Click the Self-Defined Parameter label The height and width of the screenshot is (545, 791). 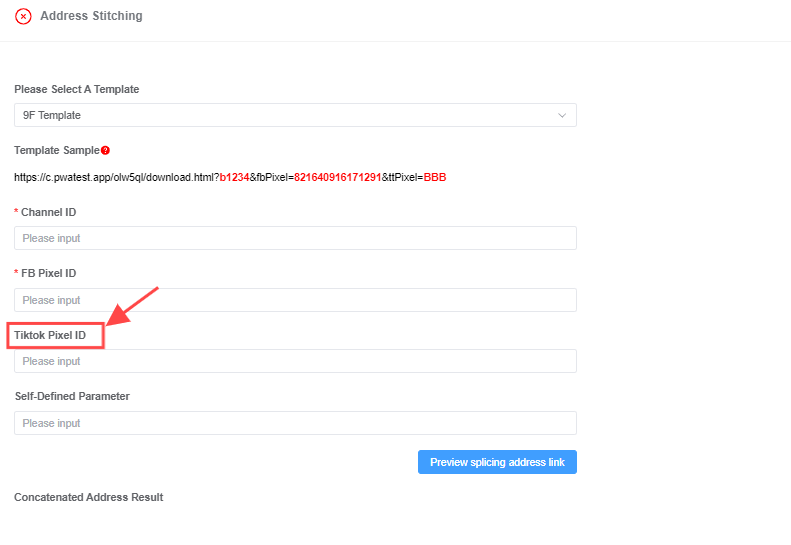coord(72,397)
